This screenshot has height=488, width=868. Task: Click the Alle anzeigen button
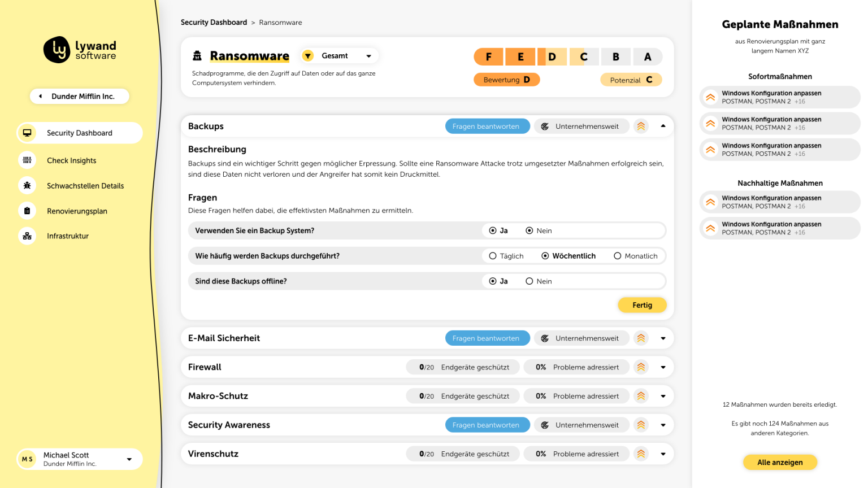(780, 462)
